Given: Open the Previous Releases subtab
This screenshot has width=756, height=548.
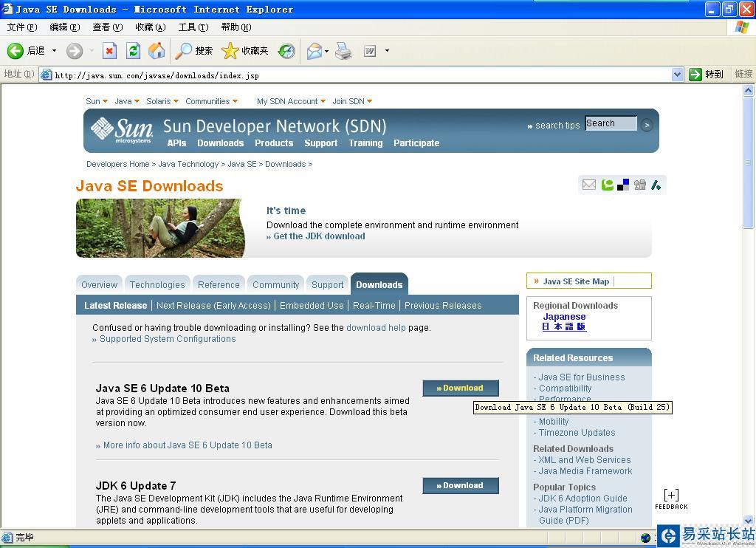Looking at the screenshot, I should click(443, 305).
